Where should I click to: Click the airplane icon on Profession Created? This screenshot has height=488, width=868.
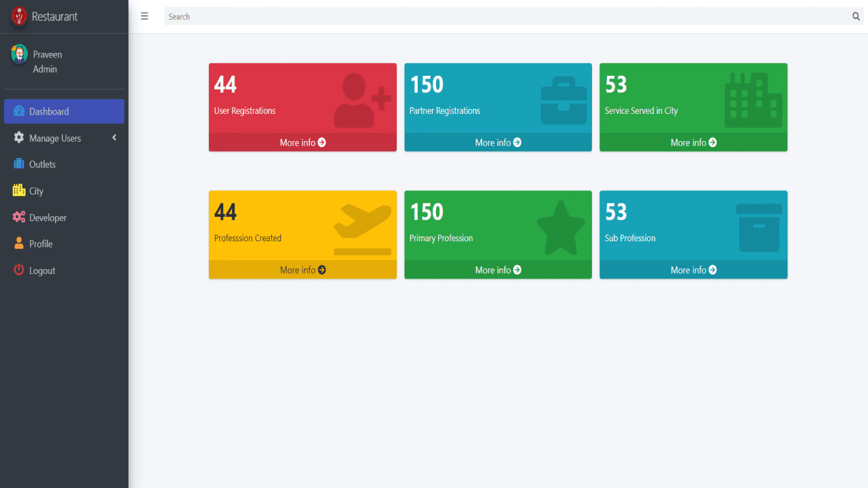tap(363, 229)
